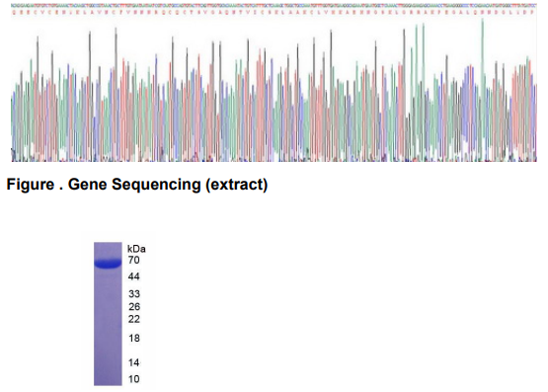
Task: Click the '33' marker label
Action: coord(134,294)
